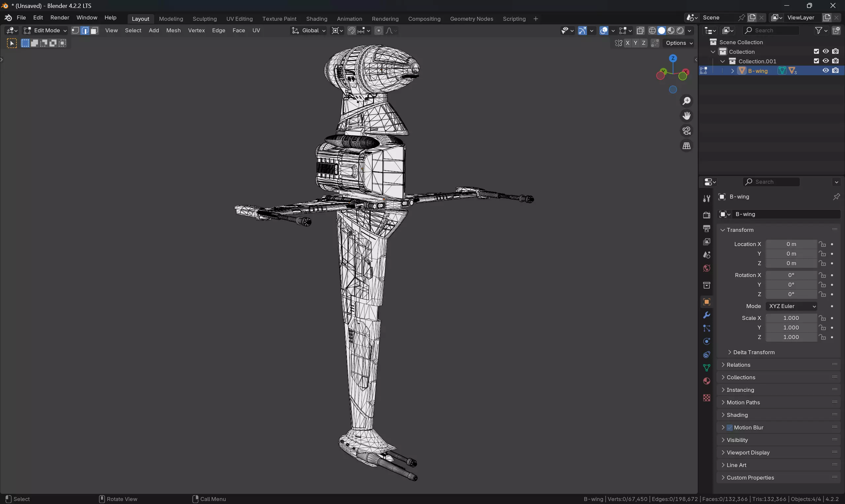This screenshot has height=504, width=845.
Task: Add new collection in outliner
Action: pos(836,31)
